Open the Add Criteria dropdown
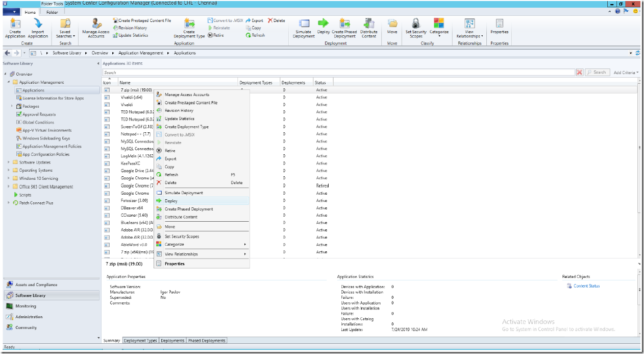Screen dimensions: 644x354 (626, 73)
